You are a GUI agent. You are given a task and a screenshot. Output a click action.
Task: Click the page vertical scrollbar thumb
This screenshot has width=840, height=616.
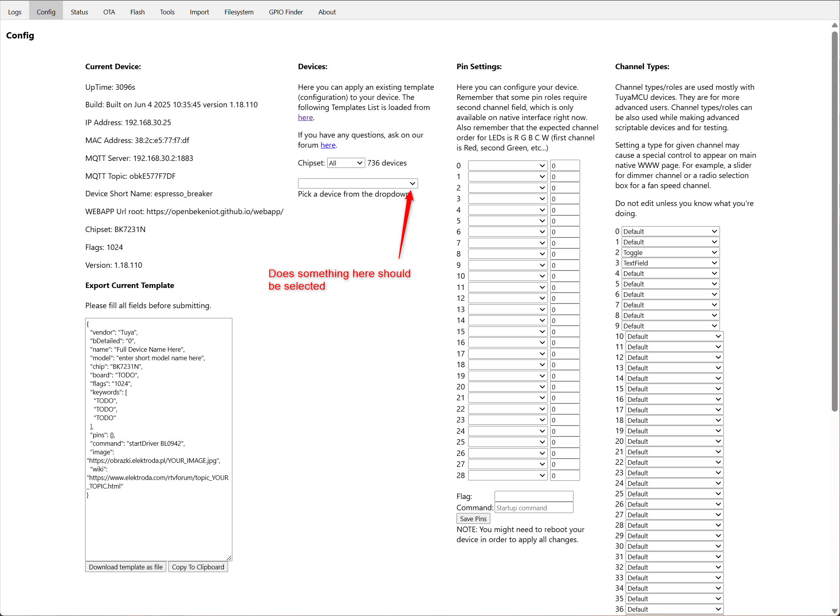(x=835, y=222)
